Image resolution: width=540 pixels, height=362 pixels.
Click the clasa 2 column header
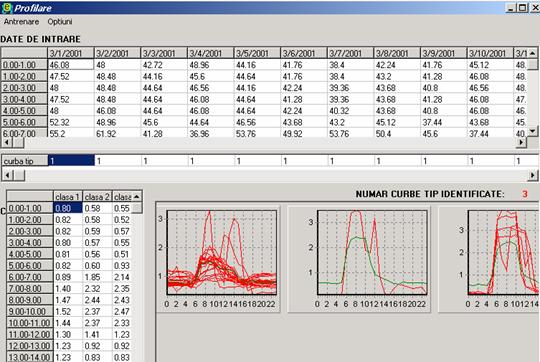tap(97, 197)
